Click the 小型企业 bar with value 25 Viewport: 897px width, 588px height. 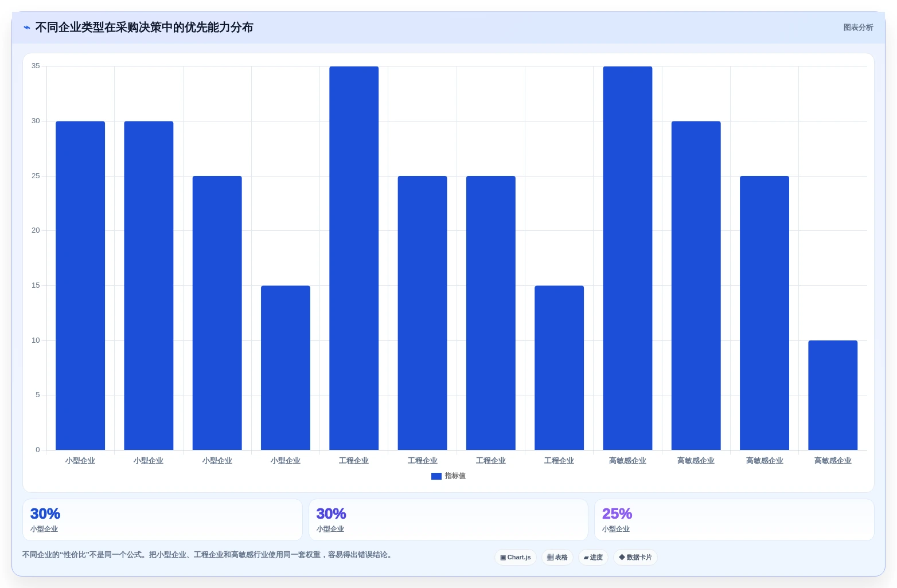(x=217, y=313)
